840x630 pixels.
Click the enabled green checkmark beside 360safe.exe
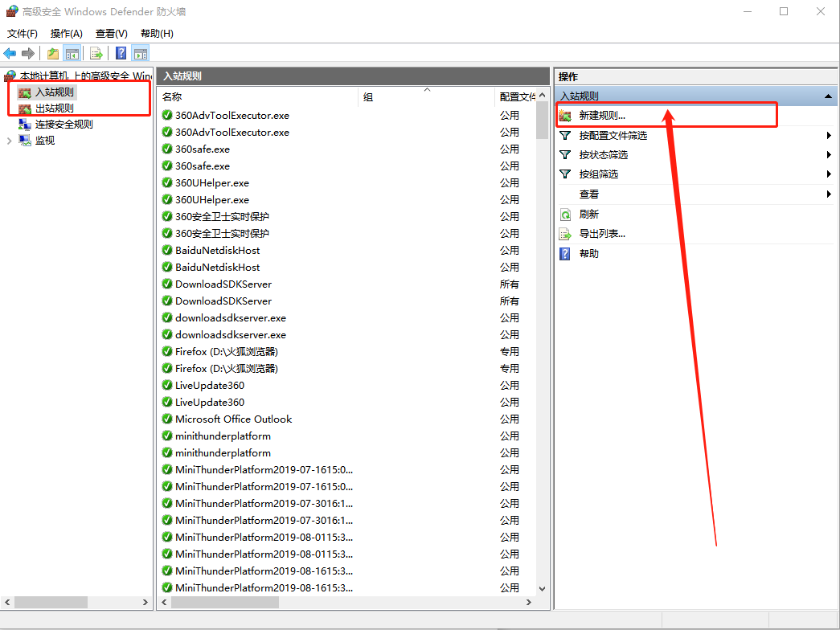click(x=166, y=149)
